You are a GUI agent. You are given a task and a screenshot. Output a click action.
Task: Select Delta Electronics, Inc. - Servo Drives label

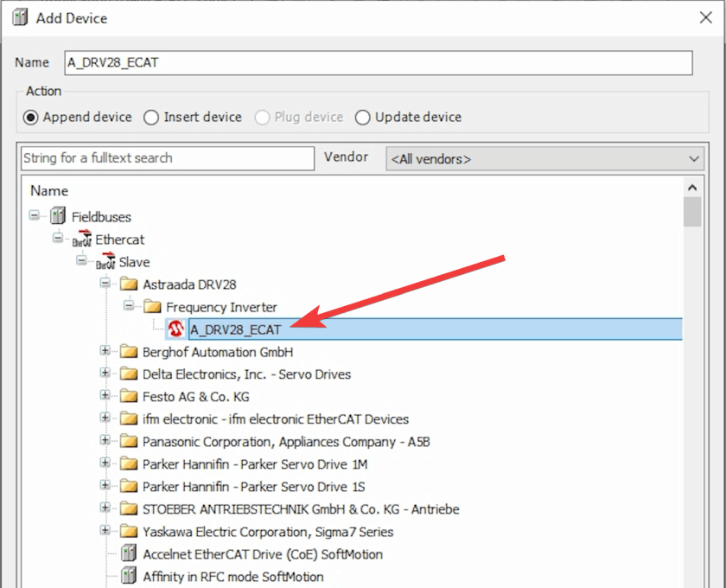point(247,374)
